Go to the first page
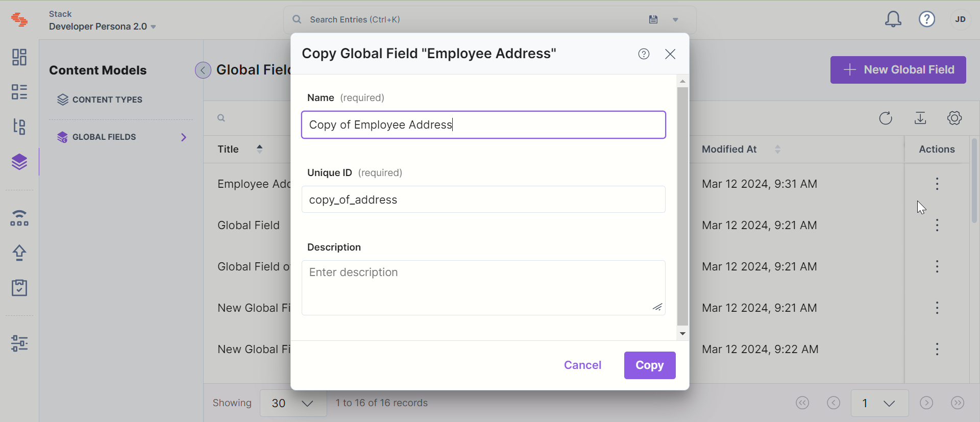The width and height of the screenshot is (980, 422). click(802, 403)
